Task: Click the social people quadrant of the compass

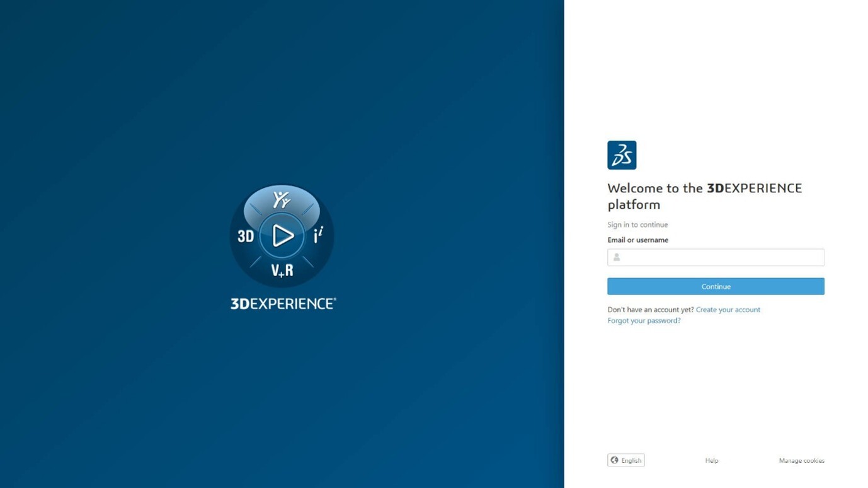Action: coord(282,200)
